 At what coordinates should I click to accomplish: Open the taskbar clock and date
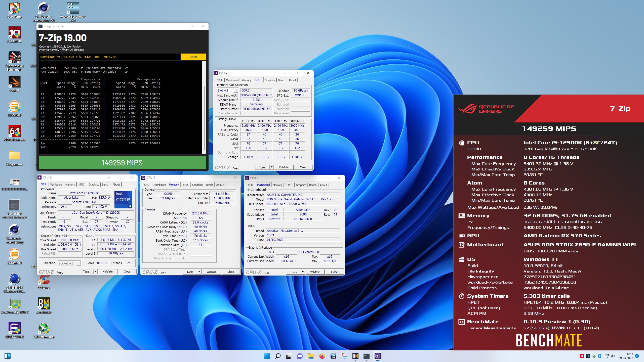(x=626, y=356)
